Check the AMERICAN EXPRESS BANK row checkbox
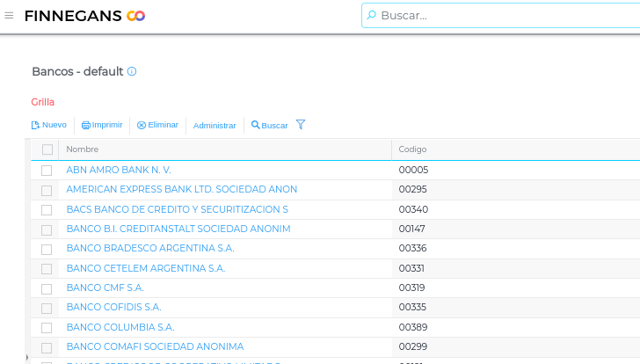The image size is (640, 364). tap(47, 191)
